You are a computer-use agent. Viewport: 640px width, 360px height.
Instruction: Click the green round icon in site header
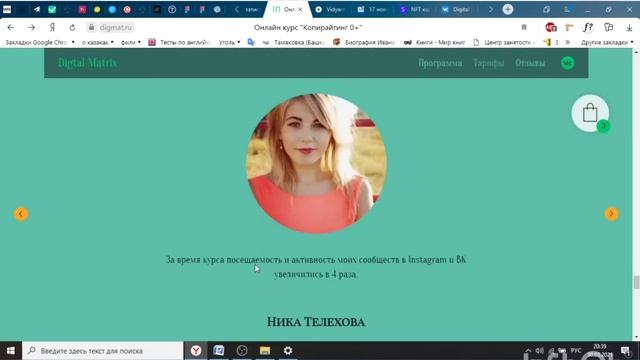pyautogui.click(x=567, y=63)
